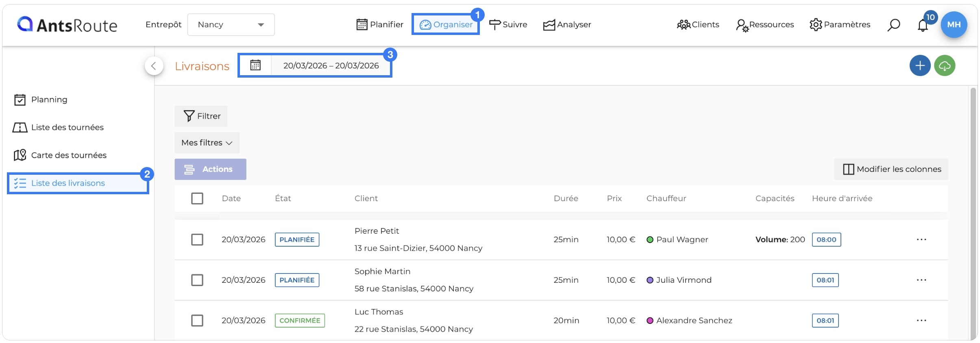Collapse the sidebar with the chevron arrow
The height and width of the screenshot is (343, 980).
[x=154, y=66]
